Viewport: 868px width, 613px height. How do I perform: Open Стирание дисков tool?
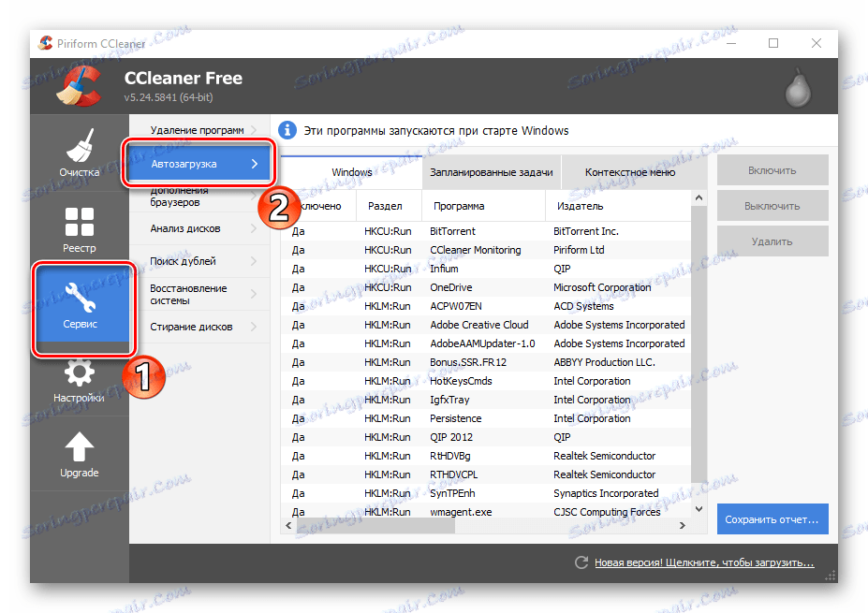[x=199, y=327]
